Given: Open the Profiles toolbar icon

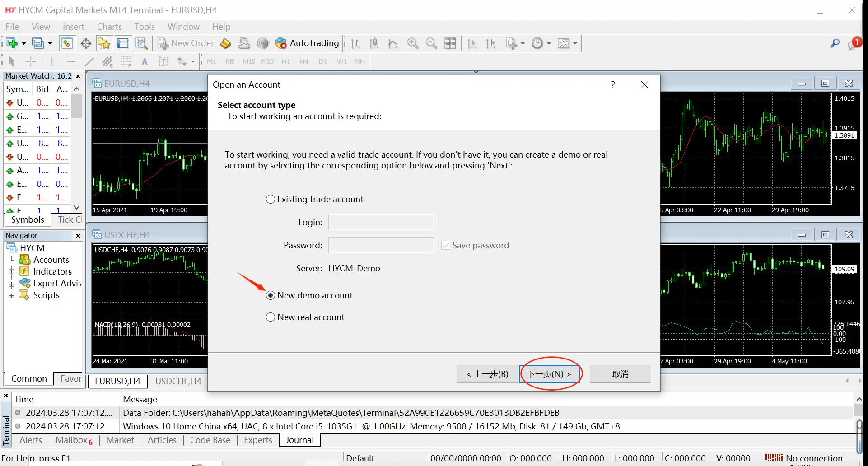Looking at the screenshot, I should point(38,43).
